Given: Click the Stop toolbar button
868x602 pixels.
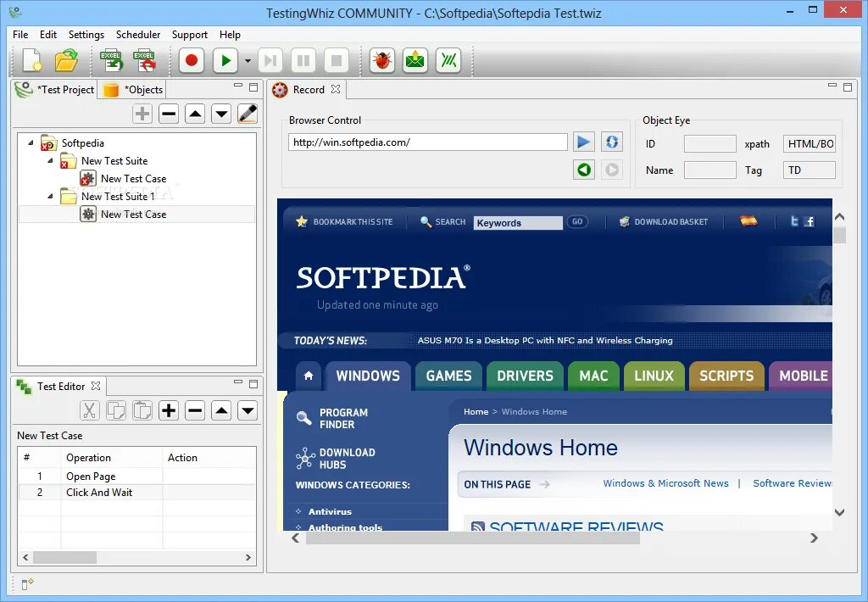Looking at the screenshot, I should point(337,60).
